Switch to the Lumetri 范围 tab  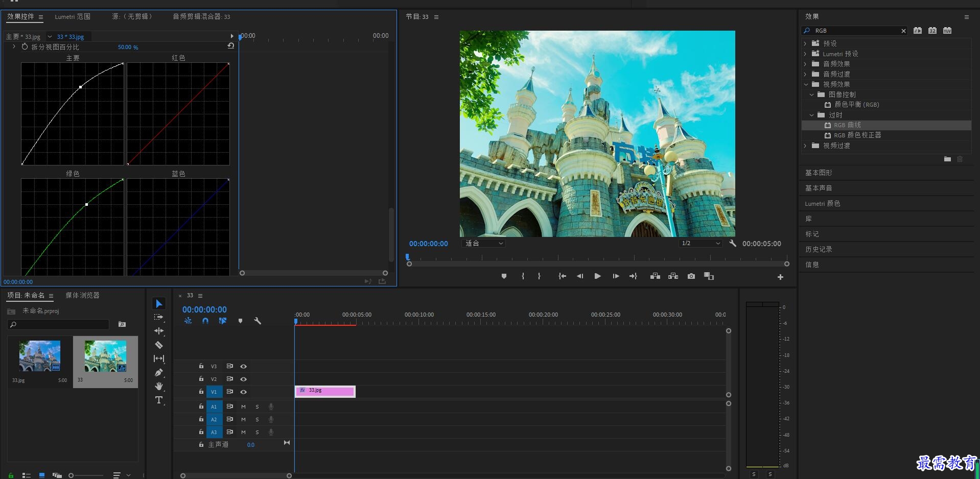click(73, 16)
